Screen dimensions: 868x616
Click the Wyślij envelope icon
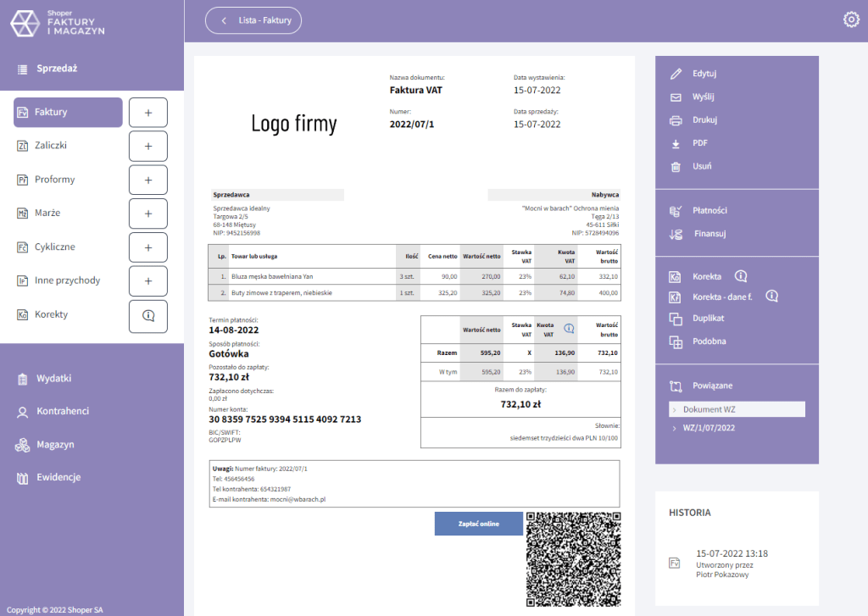(x=676, y=97)
